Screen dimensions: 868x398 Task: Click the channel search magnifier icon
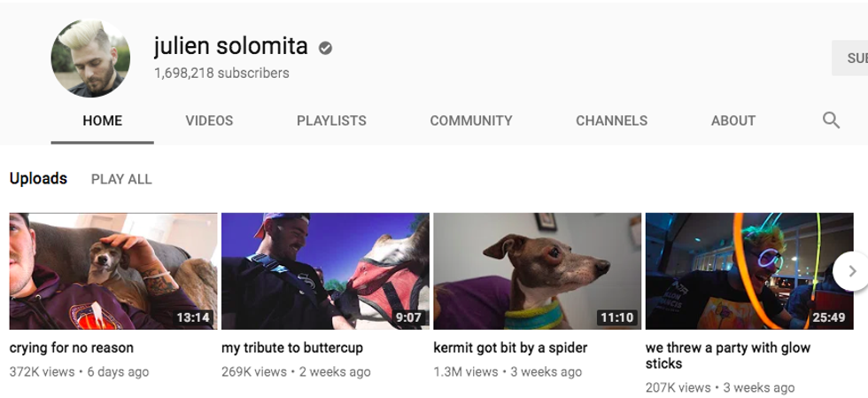pyautogui.click(x=831, y=120)
